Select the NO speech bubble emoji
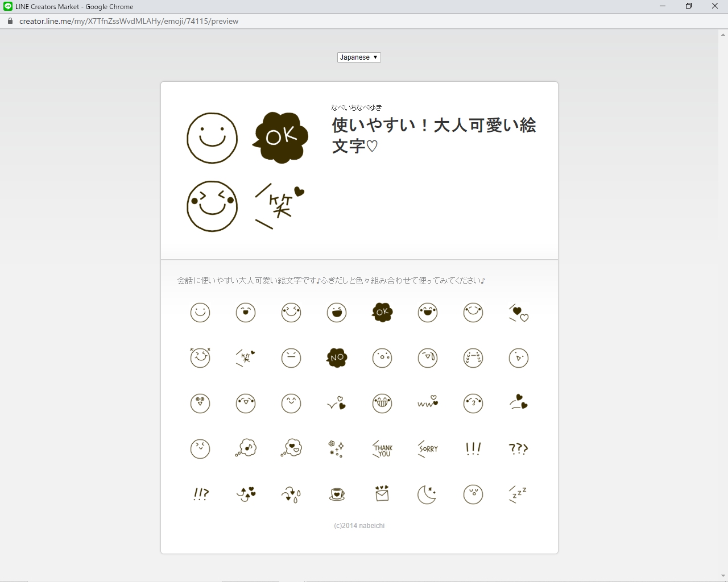The image size is (728, 582). click(x=337, y=357)
